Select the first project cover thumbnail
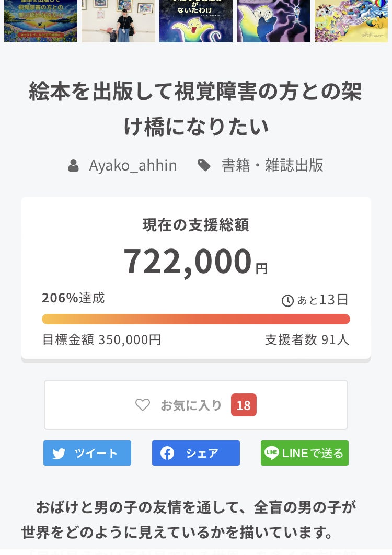Viewport: 392px width, 555px height. click(x=41, y=21)
